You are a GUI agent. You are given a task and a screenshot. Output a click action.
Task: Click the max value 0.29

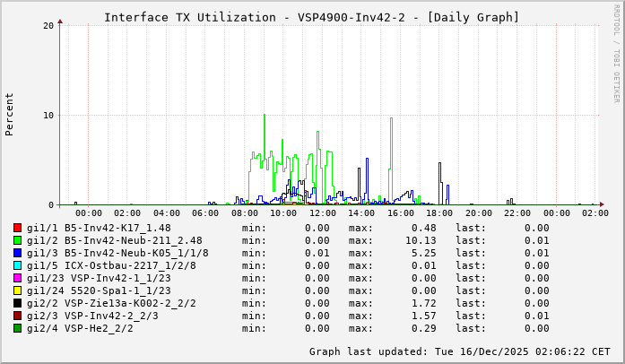[x=424, y=328]
